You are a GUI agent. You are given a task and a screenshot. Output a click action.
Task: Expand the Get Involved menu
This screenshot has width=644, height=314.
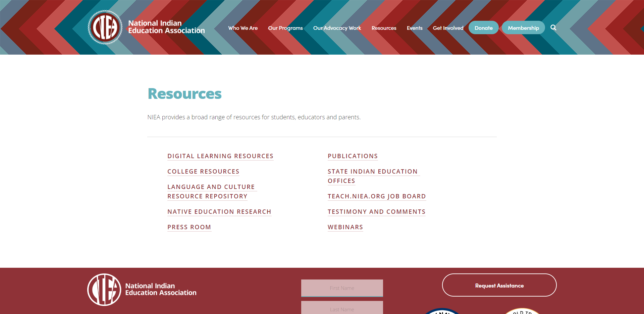448,28
